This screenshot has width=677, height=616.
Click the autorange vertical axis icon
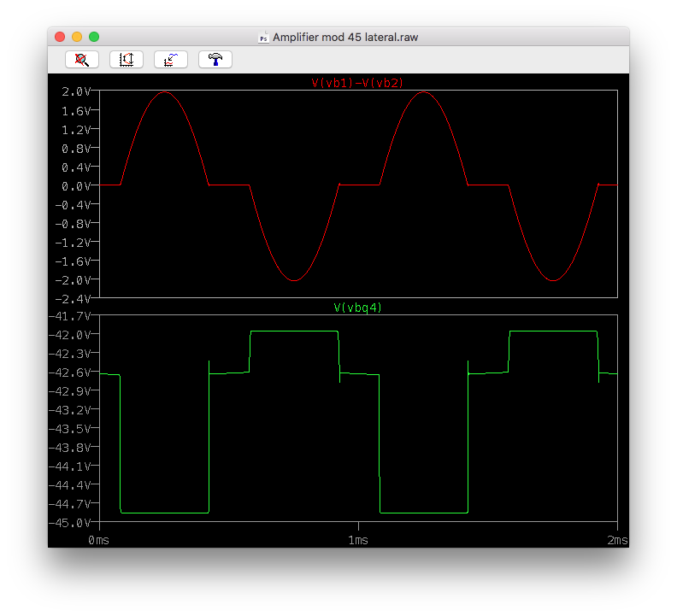[x=127, y=60]
